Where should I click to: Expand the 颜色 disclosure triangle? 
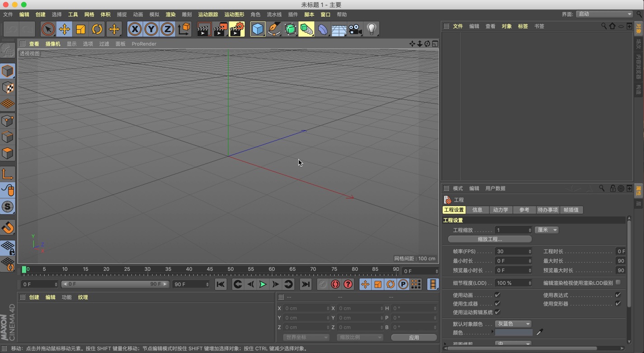492,332
